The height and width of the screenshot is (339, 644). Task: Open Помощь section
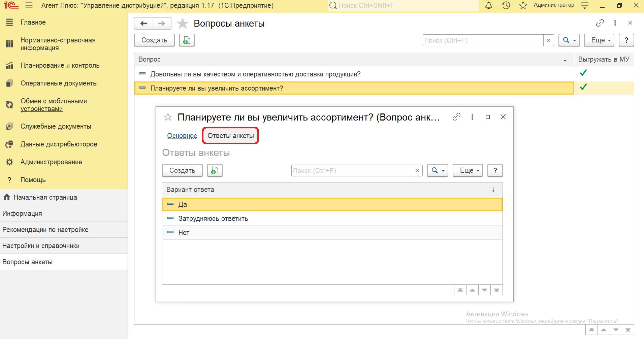[x=33, y=180]
